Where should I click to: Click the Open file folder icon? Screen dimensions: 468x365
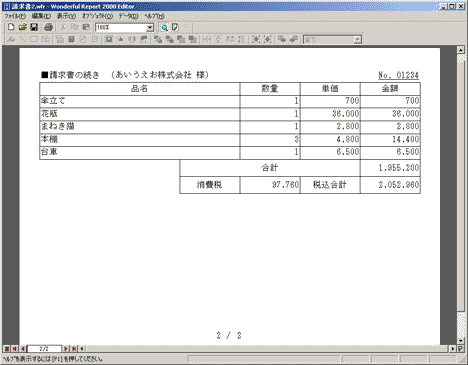[23, 27]
